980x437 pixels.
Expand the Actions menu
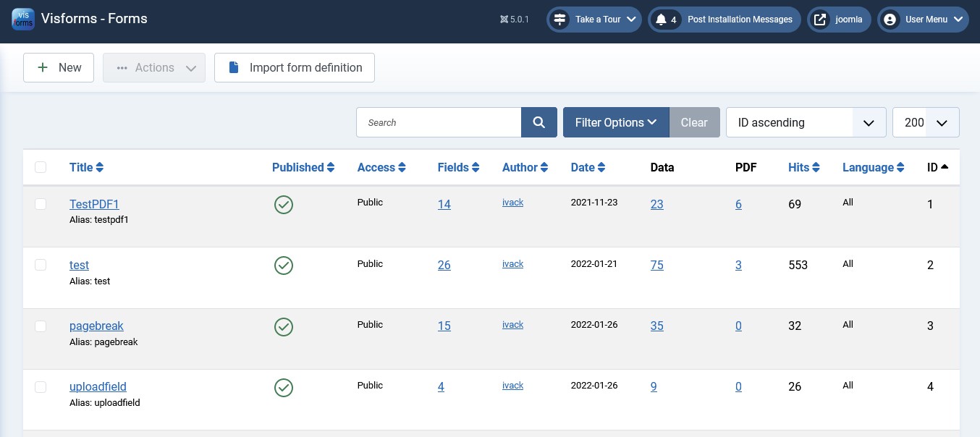(153, 67)
